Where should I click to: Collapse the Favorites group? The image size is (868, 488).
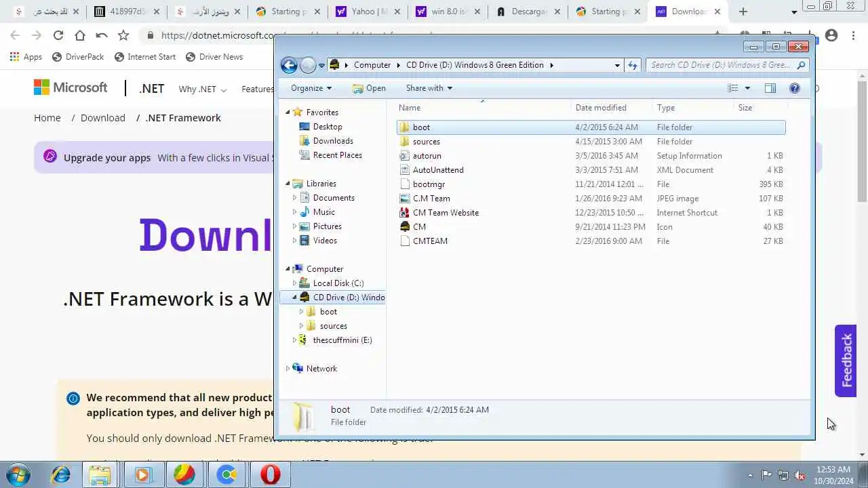click(288, 113)
